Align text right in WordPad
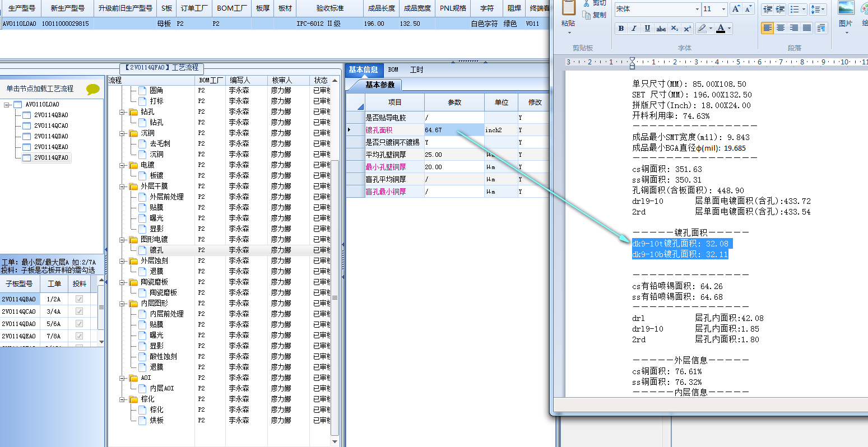The width and height of the screenshot is (868, 447). pos(793,28)
